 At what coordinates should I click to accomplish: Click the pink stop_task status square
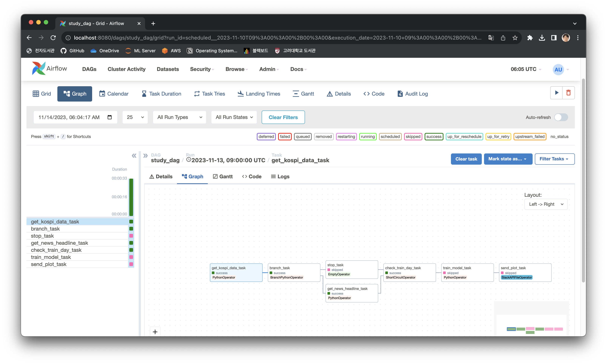coord(131,236)
